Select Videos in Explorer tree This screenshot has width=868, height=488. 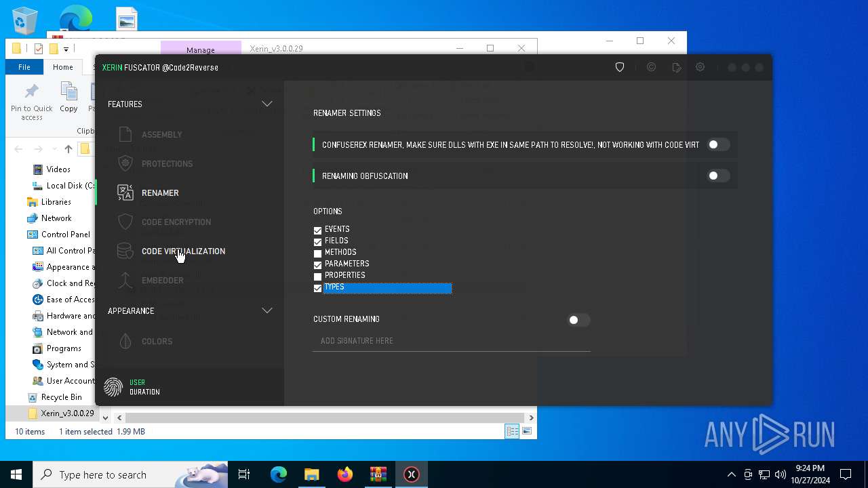pyautogui.click(x=58, y=169)
